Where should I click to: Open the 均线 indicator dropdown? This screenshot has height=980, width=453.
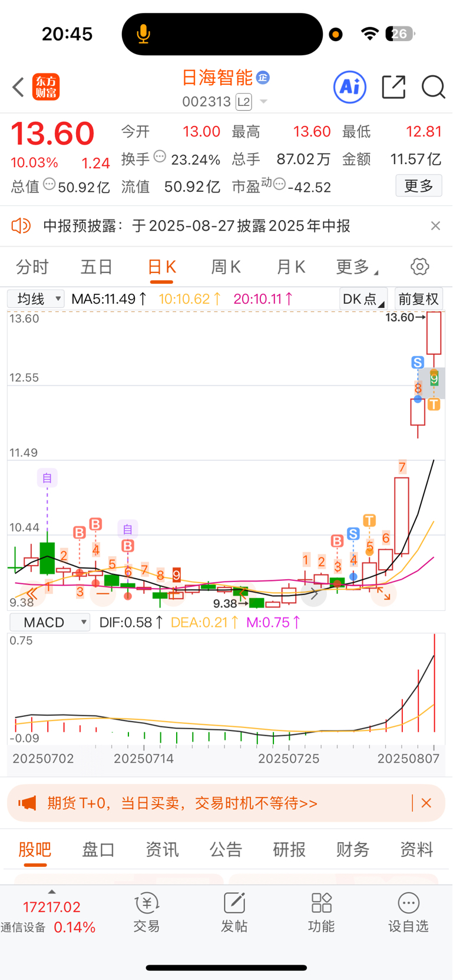pyautogui.click(x=36, y=299)
